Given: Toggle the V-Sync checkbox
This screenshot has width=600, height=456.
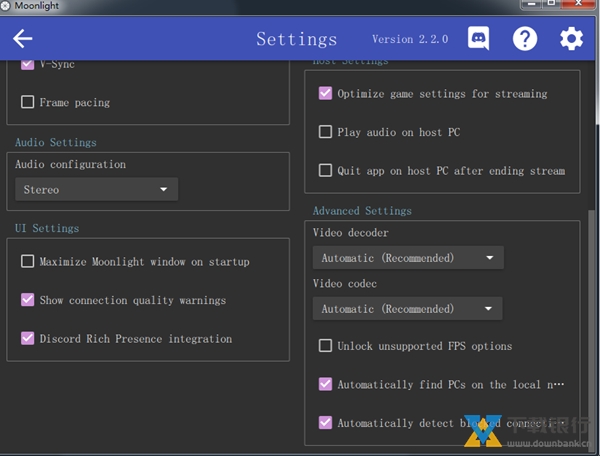Looking at the screenshot, I should coord(28,65).
